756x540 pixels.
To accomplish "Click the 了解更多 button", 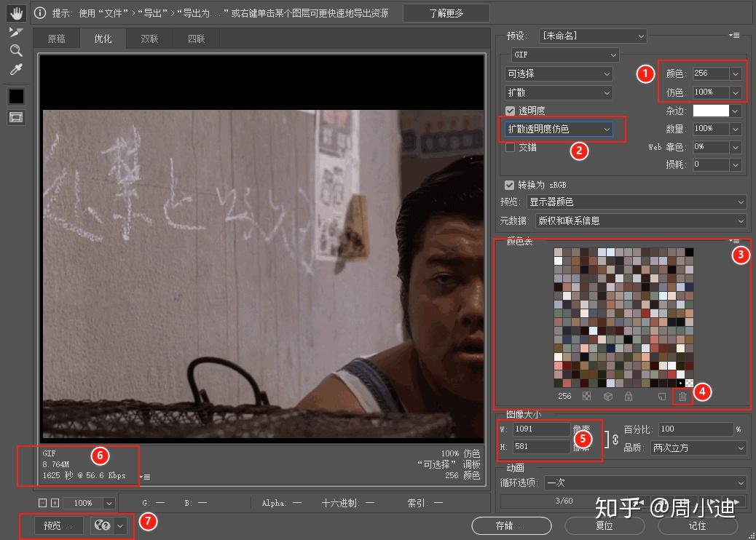I will [446, 13].
